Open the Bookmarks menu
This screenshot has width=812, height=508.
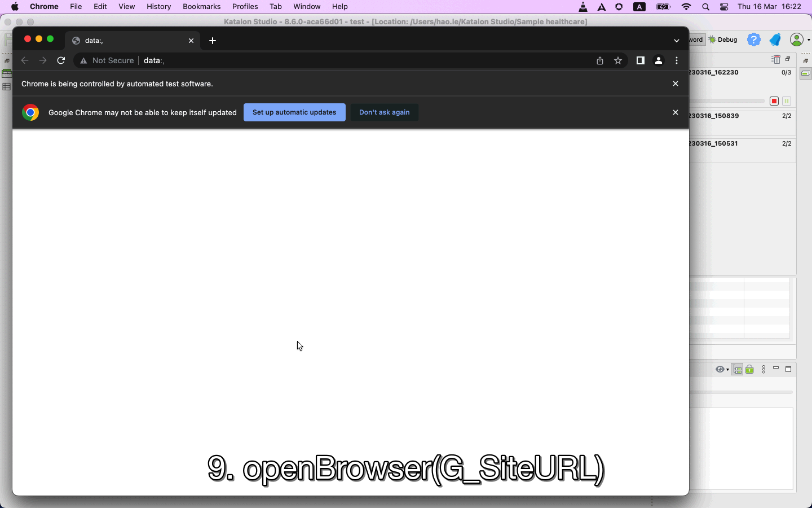tap(201, 7)
